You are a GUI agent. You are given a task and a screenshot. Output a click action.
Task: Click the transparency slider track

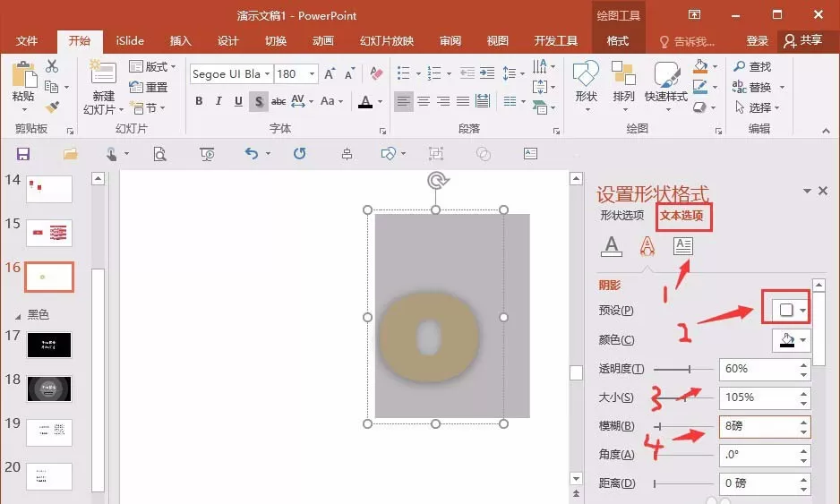tap(684, 369)
